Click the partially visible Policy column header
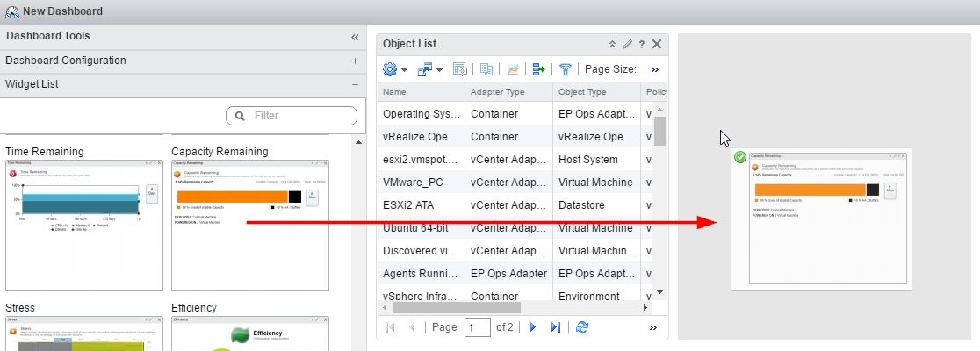 point(654,92)
